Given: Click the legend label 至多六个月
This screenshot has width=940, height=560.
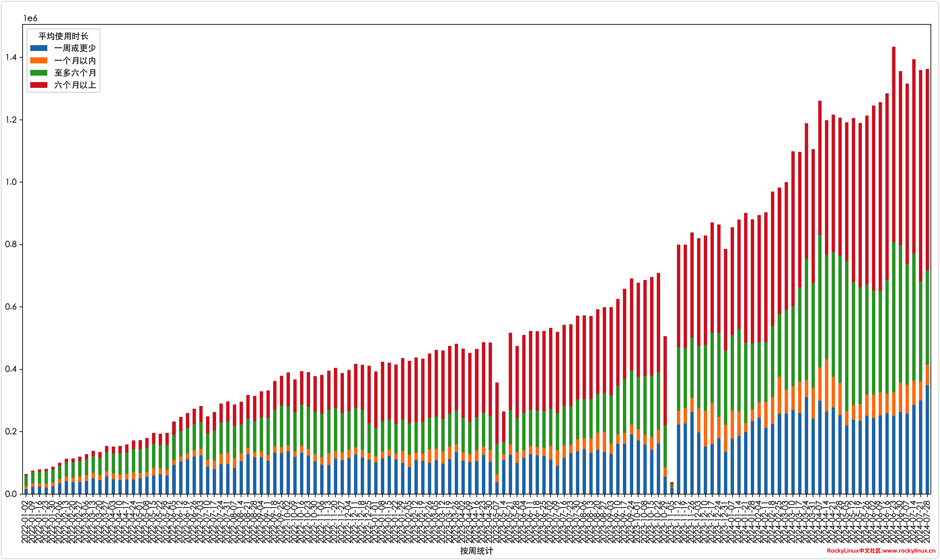Looking at the screenshot, I should click(x=75, y=73).
